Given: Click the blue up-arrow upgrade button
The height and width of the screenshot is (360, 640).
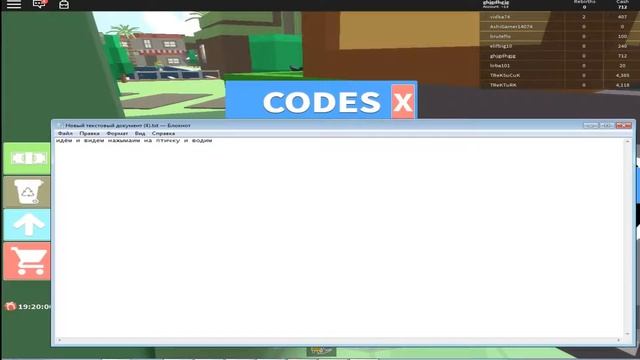Looking at the screenshot, I should coord(27,225).
